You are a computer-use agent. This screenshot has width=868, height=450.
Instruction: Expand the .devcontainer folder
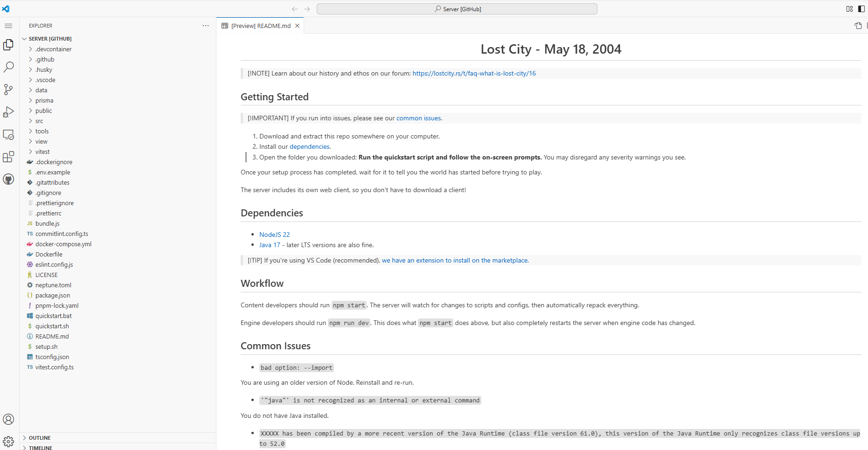coord(118,49)
